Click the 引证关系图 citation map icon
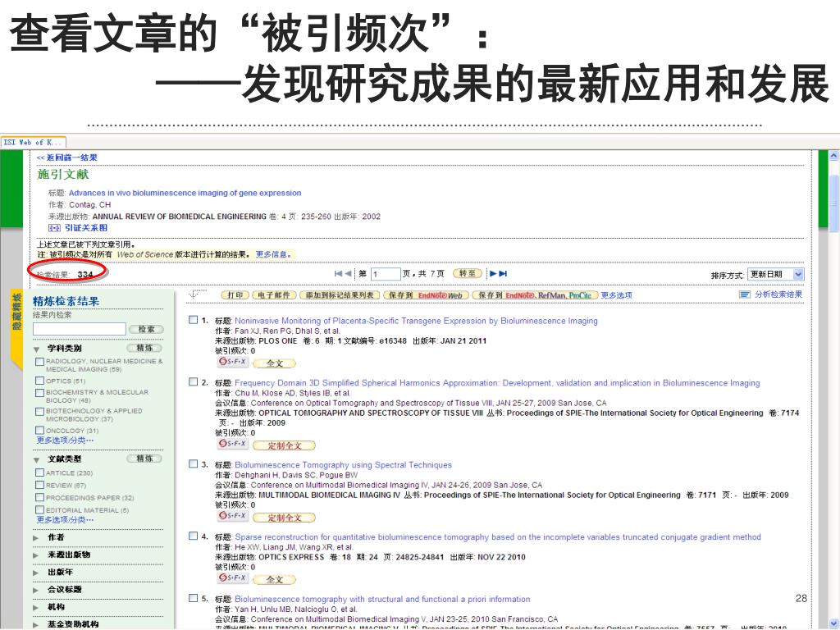Viewport: 840px width, 630px height. point(54,228)
